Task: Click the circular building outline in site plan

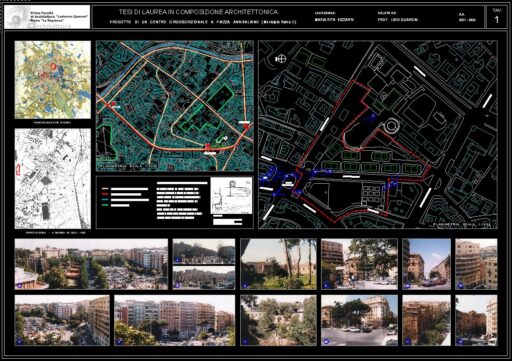Action: pos(392,126)
